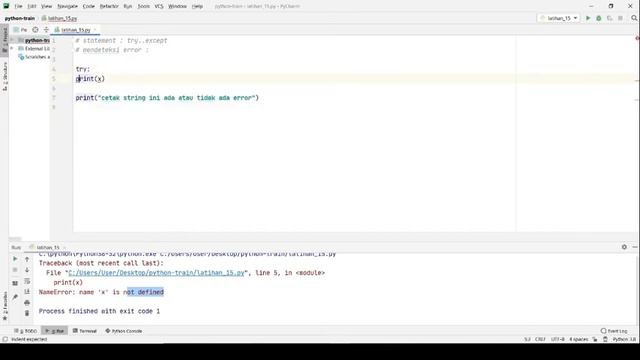Open the Refactor menu
The image size is (640, 360).
pyautogui.click(x=109, y=6)
